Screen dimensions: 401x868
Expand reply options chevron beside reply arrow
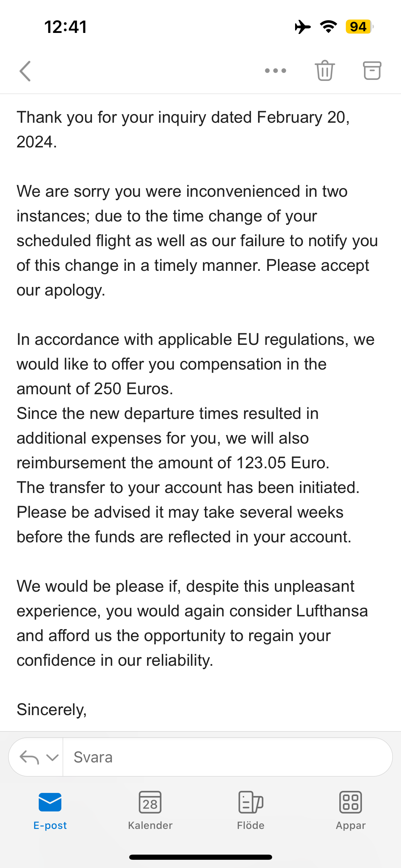tap(52, 757)
